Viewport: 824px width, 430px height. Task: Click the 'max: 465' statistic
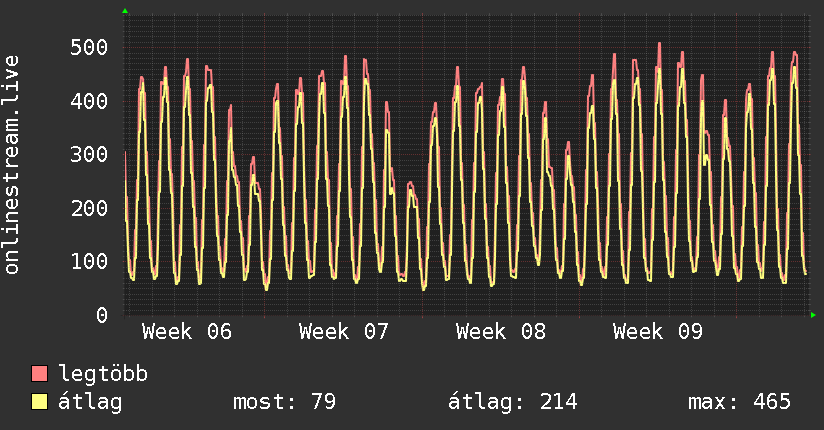[739, 402]
